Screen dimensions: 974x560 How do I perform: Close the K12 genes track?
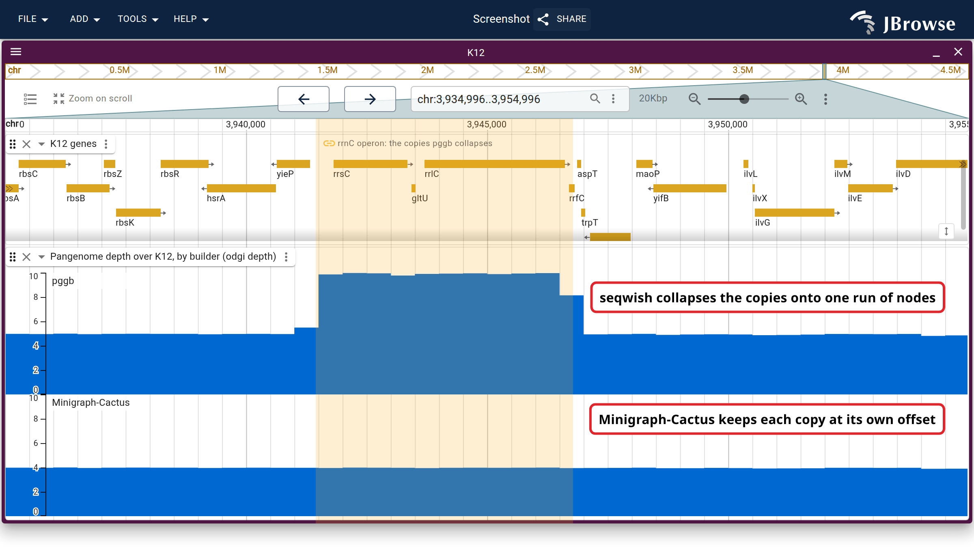[26, 144]
